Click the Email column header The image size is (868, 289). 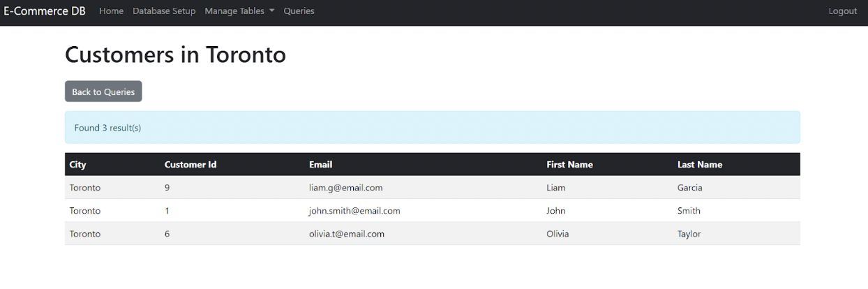click(321, 165)
